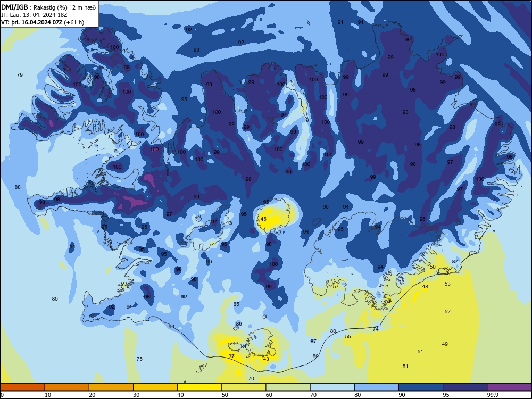
Task: Click the '99.9' legend label
Action: click(x=492, y=395)
